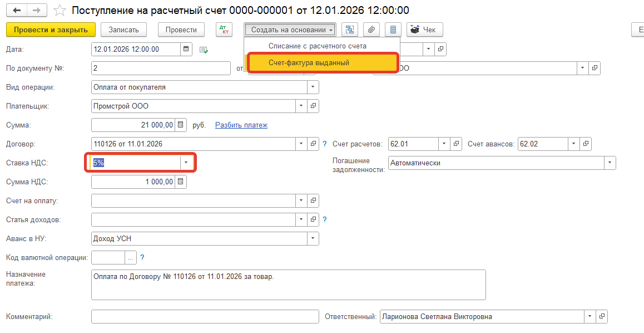The height and width of the screenshot is (333, 644).
Task: Select Счет-фактура выданный menu item
Action: pyautogui.click(x=309, y=63)
